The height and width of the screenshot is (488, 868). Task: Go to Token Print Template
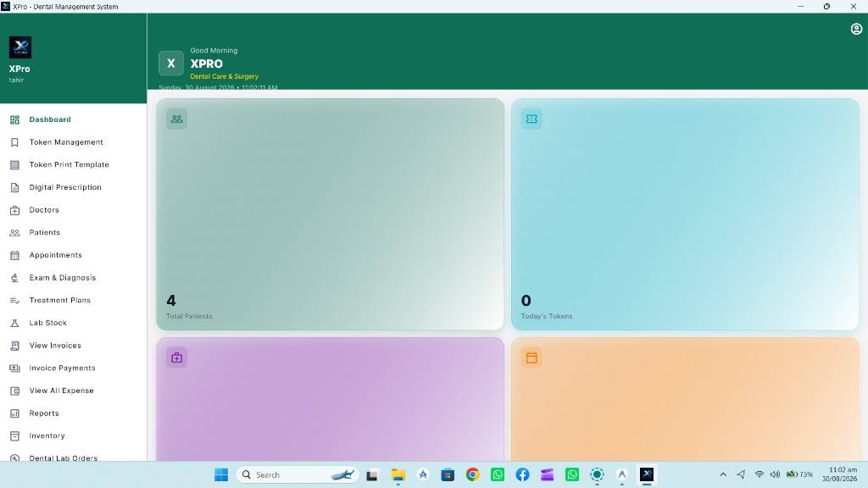pos(73,165)
